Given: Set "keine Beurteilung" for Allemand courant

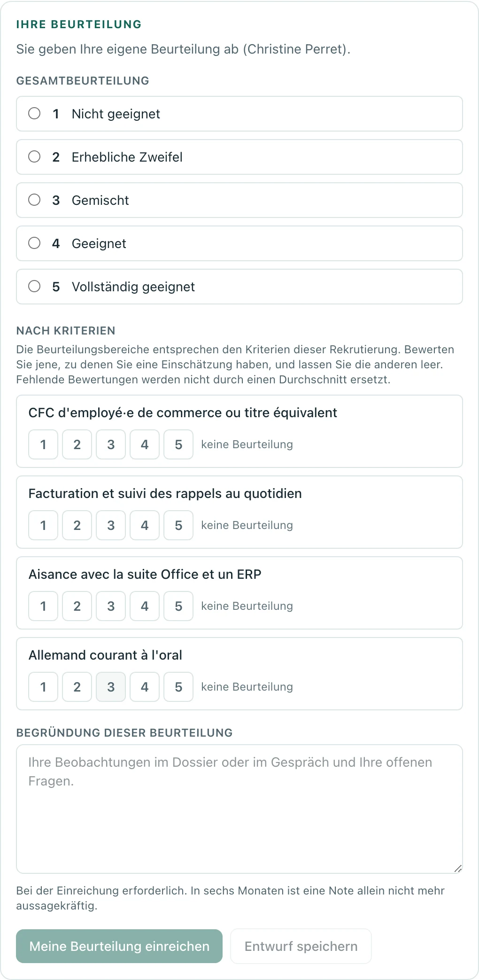Looking at the screenshot, I should (247, 687).
